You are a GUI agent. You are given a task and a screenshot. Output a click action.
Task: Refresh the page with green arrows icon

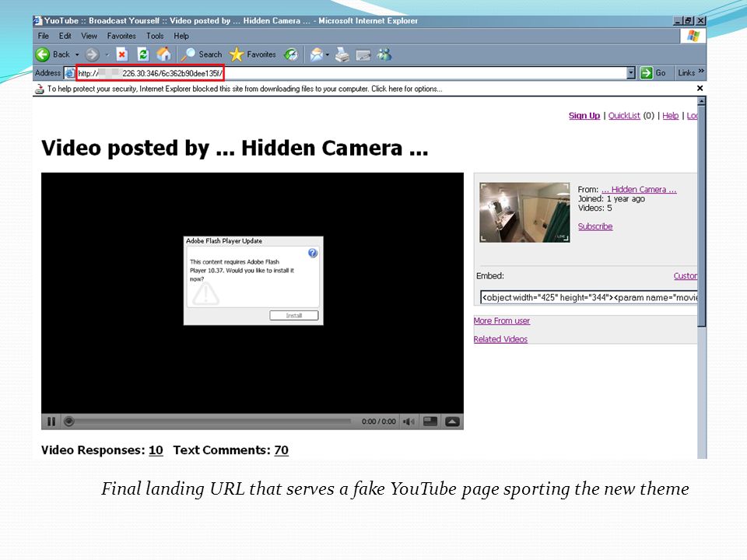[143, 54]
